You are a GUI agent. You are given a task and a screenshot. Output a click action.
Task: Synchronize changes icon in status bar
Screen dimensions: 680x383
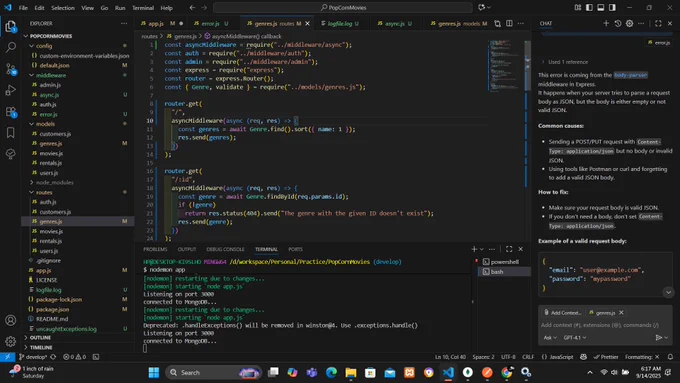53,357
